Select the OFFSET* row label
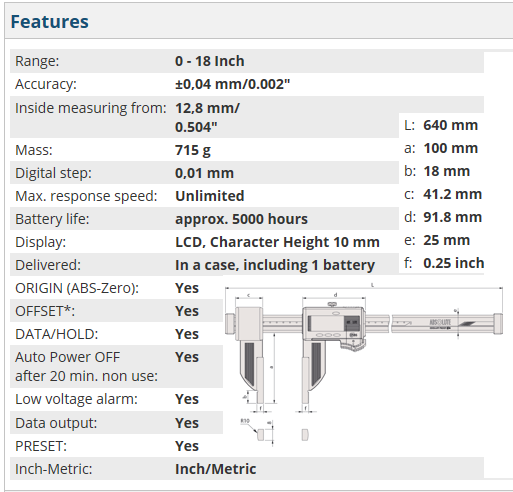This screenshot has width=513, height=492. [x=45, y=311]
